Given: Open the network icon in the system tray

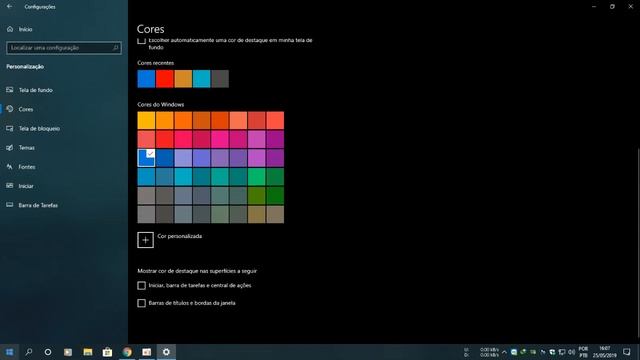Looking at the screenshot, I should 562,352.
